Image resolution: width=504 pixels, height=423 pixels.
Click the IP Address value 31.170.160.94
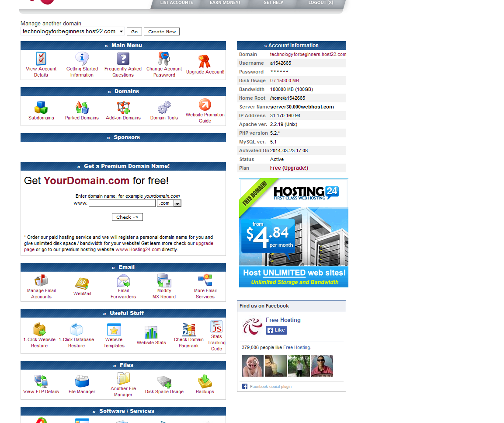pos(285,115)
